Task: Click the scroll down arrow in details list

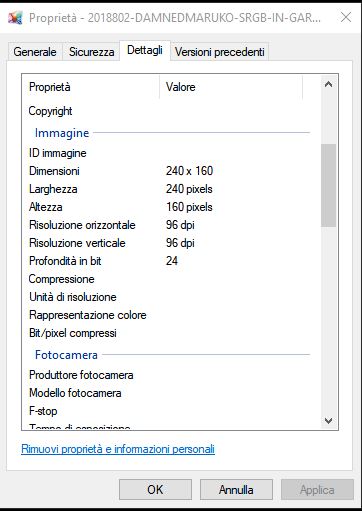Action: 328,421
